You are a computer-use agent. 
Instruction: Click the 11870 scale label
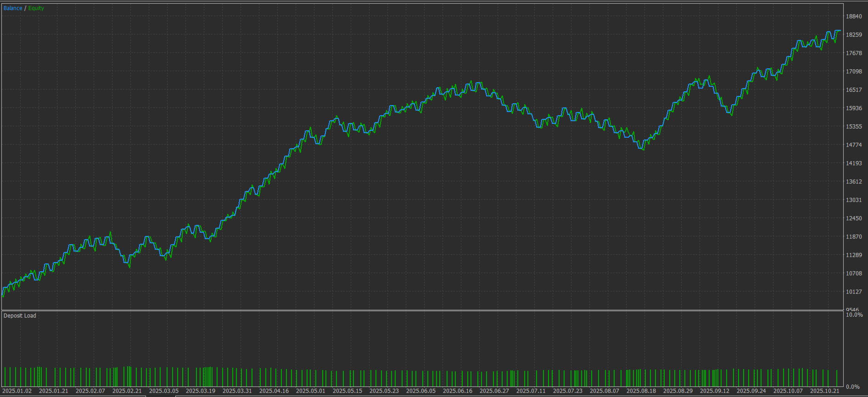[854, 237]
